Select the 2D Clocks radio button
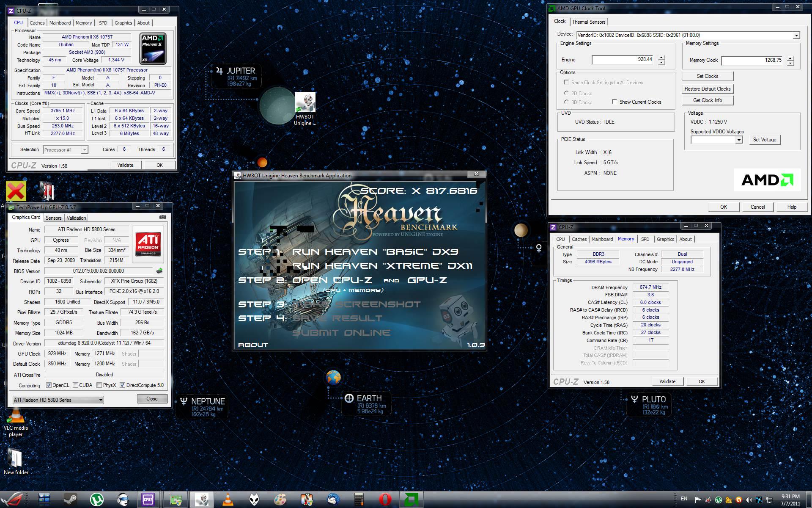The width and height of the screenshot is (812, 508). pyautogui.click(x=566, y=93)
